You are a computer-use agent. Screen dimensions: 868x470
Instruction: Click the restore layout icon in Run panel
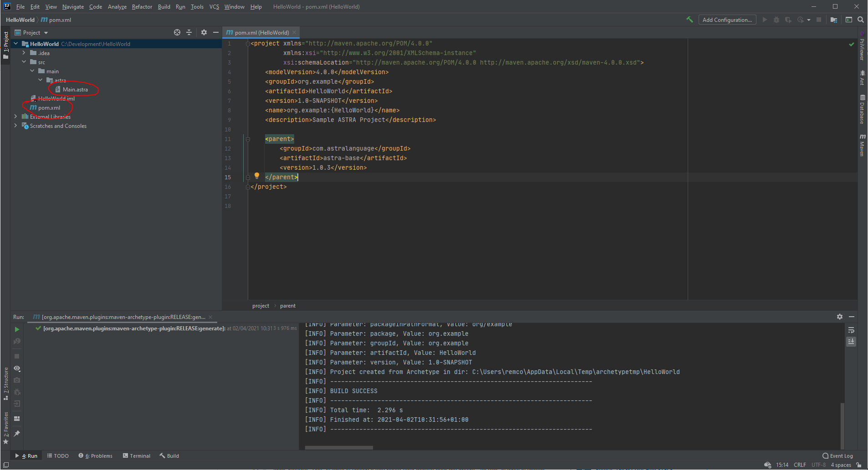pos(17,419)
